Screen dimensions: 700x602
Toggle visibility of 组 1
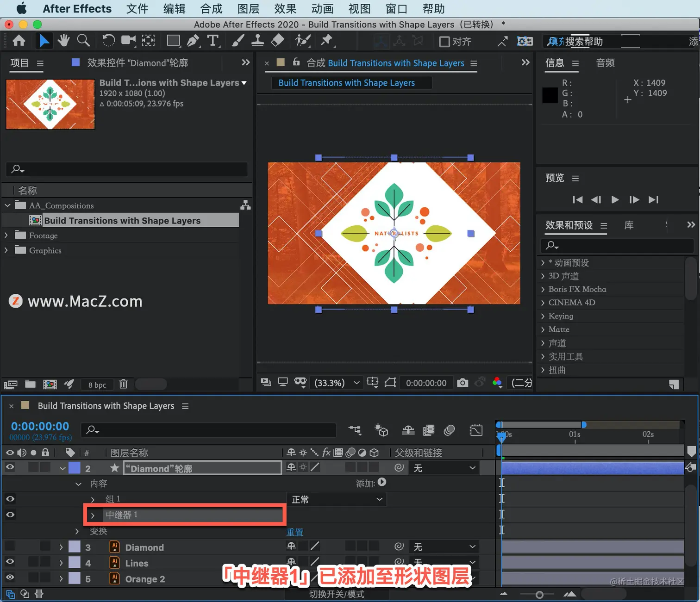pyautogui.click(x=10, y=499)
